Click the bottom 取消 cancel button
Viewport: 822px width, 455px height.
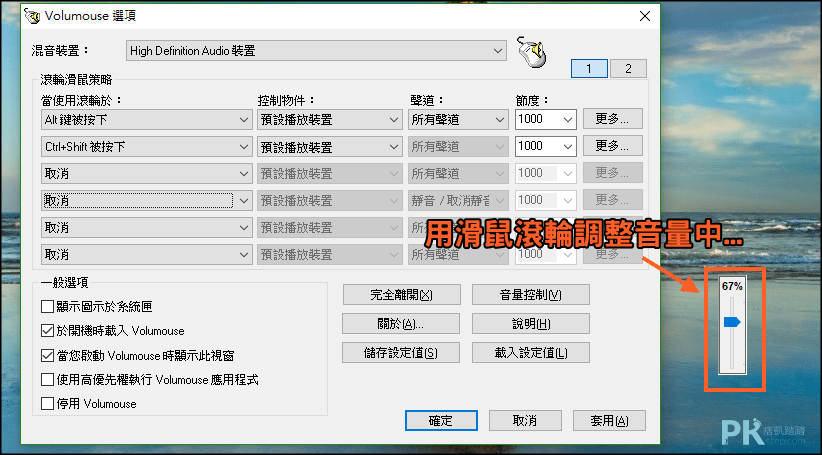click(525, 420)
